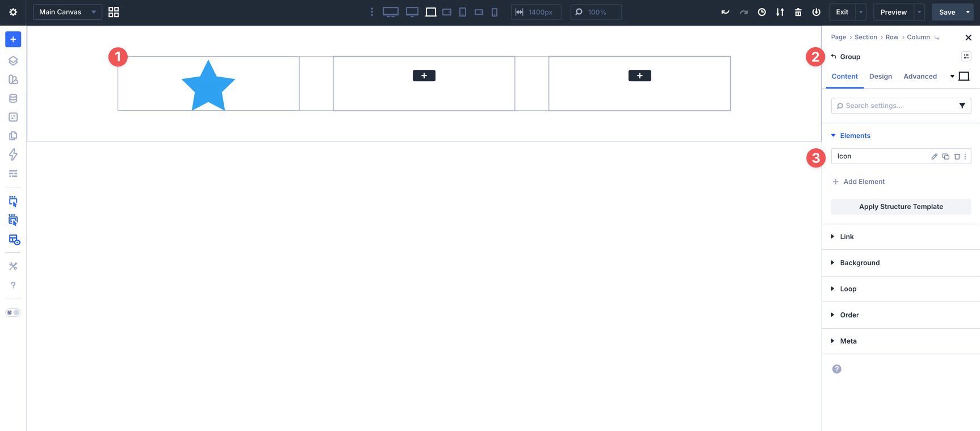Toggle the dark mode switch in sidebar
The height and width of the screenshot is (431, 980).
point(13,312)
